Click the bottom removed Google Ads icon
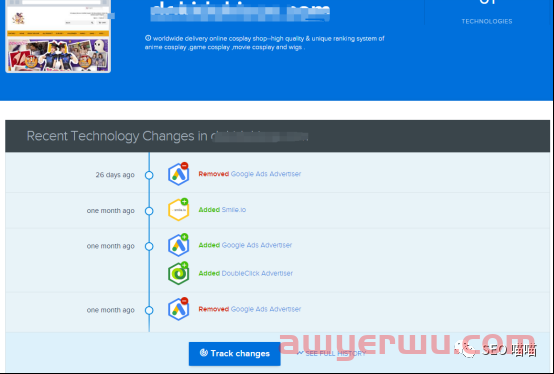Screen dimensions: 554x374 point(178,309)
